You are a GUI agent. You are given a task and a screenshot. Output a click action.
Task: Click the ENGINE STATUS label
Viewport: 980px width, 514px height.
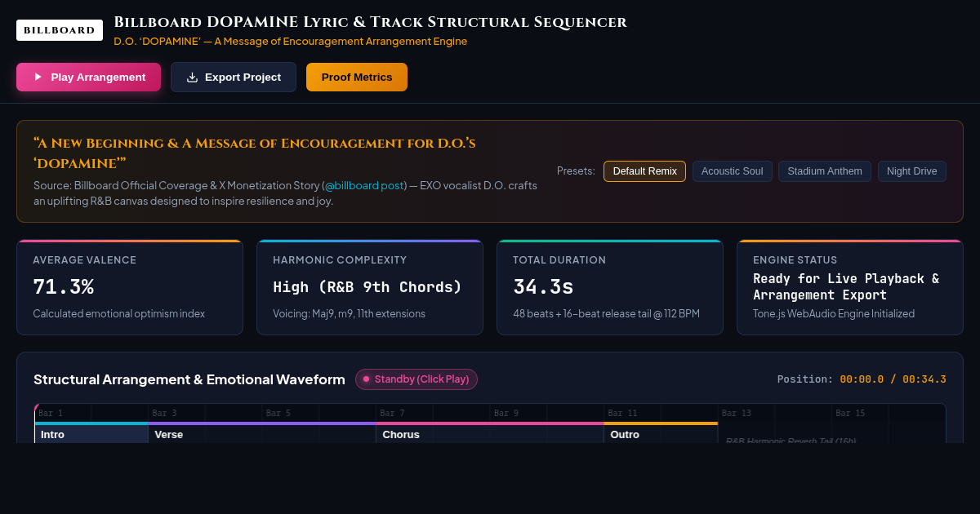click(795, 260)
